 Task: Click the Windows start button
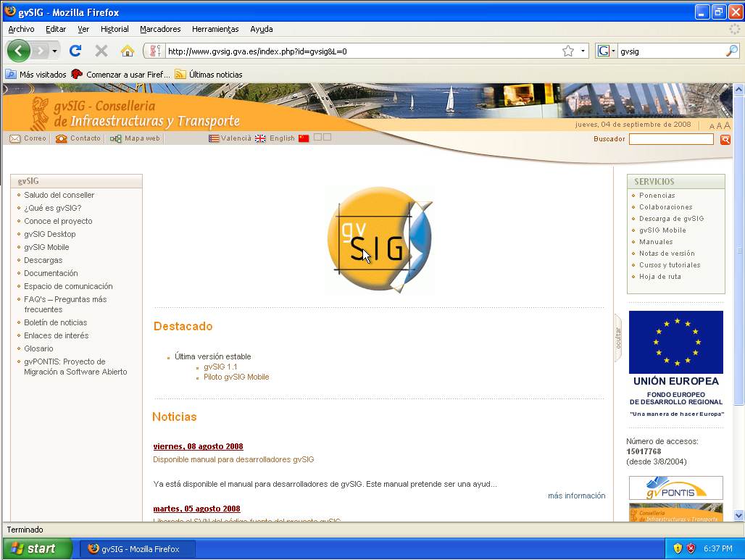pos(36,548)
